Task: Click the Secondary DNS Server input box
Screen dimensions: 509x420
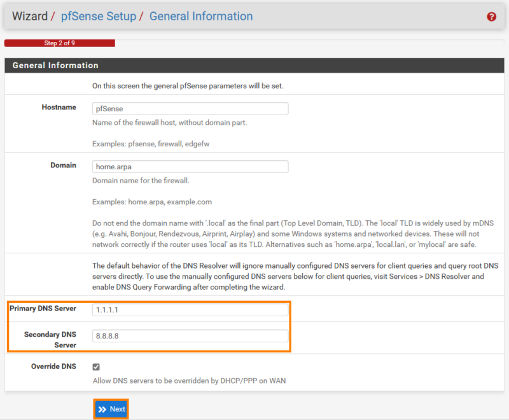Action: pos(190,336)
